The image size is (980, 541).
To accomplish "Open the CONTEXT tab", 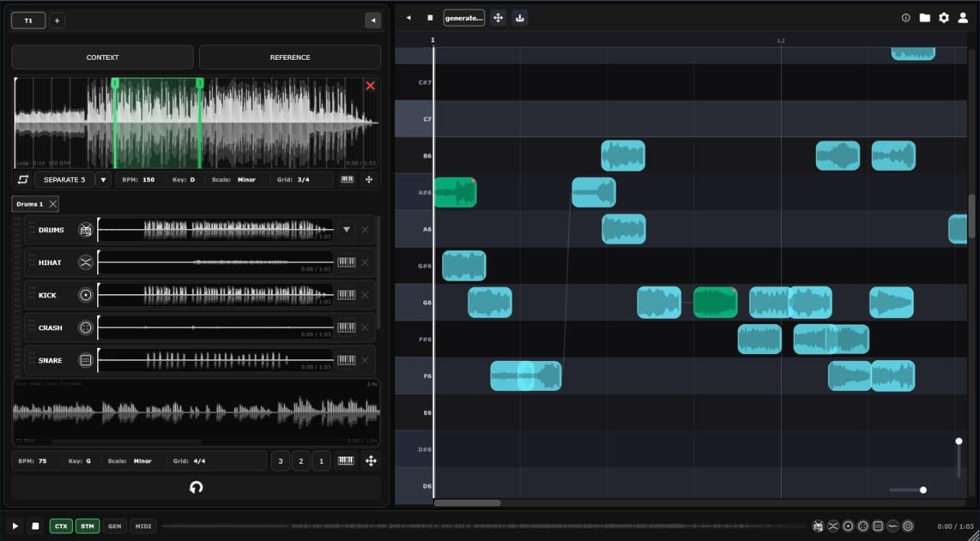I will pyautogui.click(x=103, y=57).
